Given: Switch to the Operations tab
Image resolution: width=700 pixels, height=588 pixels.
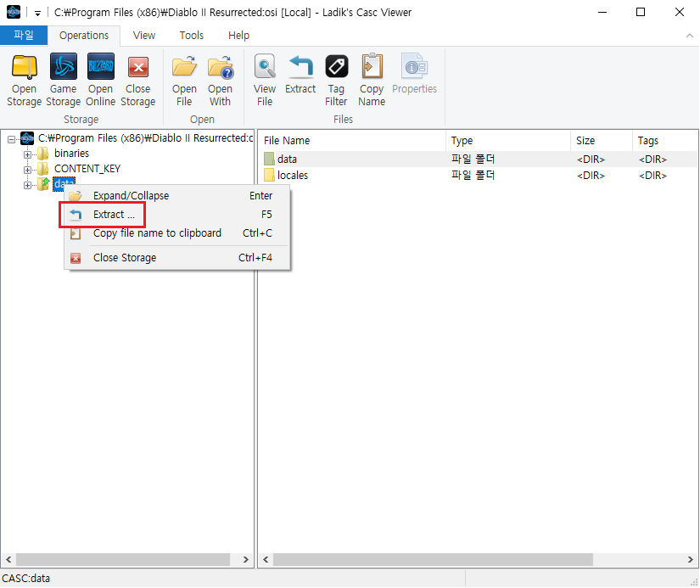Looking at the screenshot, I should click(x=84, y=36).
